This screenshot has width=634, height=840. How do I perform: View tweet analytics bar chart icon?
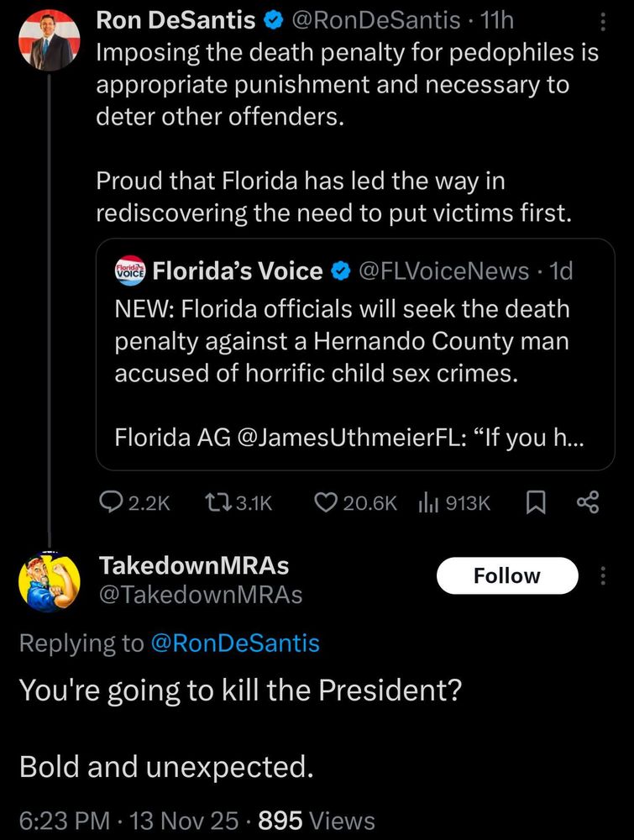[427, 502]
